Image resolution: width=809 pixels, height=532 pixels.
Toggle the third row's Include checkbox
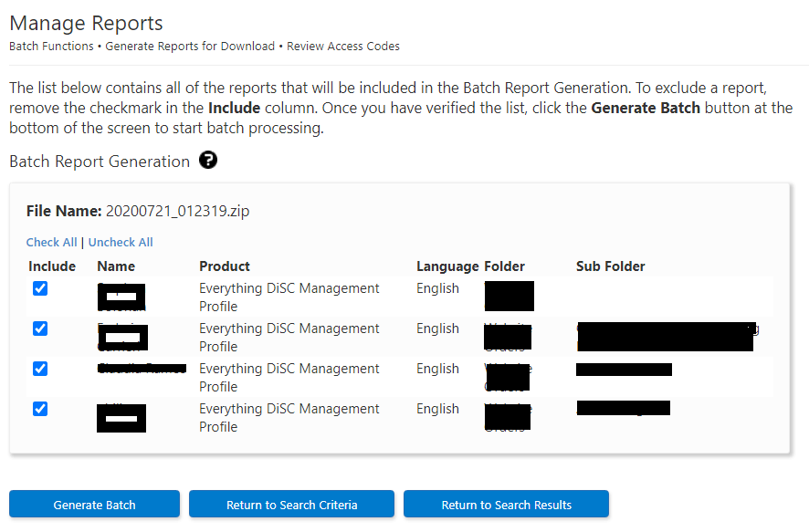(x=40, y=369)
